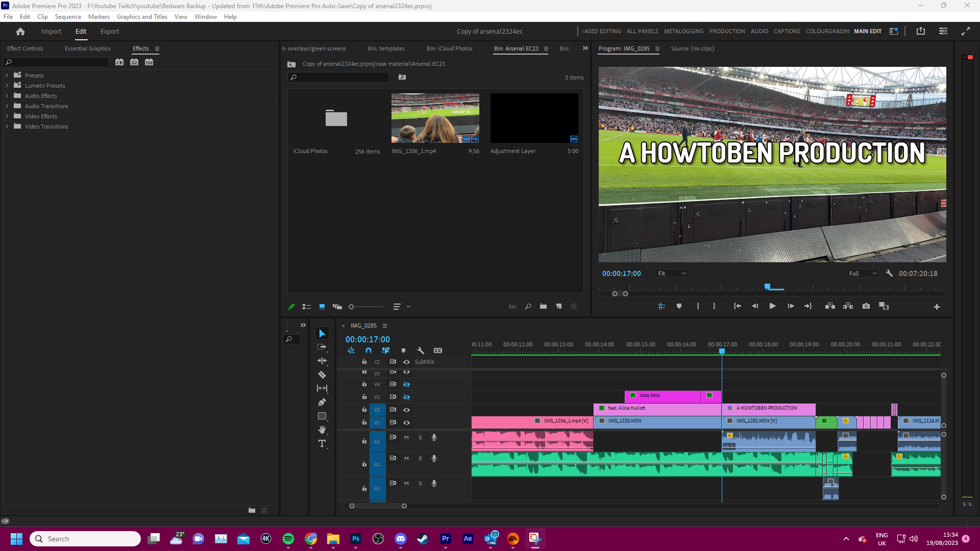
Task: Create New Bin in project panel
Action: [x=543, y=307]
